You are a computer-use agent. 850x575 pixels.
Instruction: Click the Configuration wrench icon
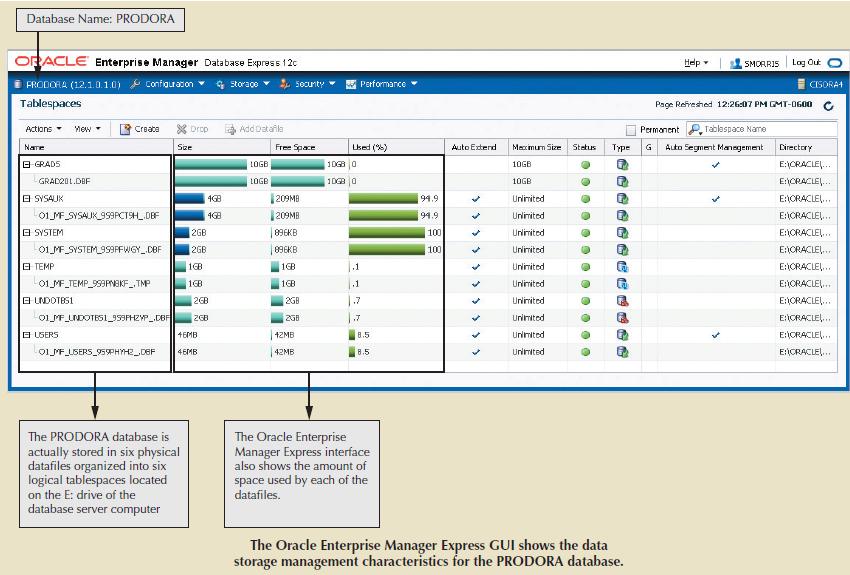click(x=136, y=84)
